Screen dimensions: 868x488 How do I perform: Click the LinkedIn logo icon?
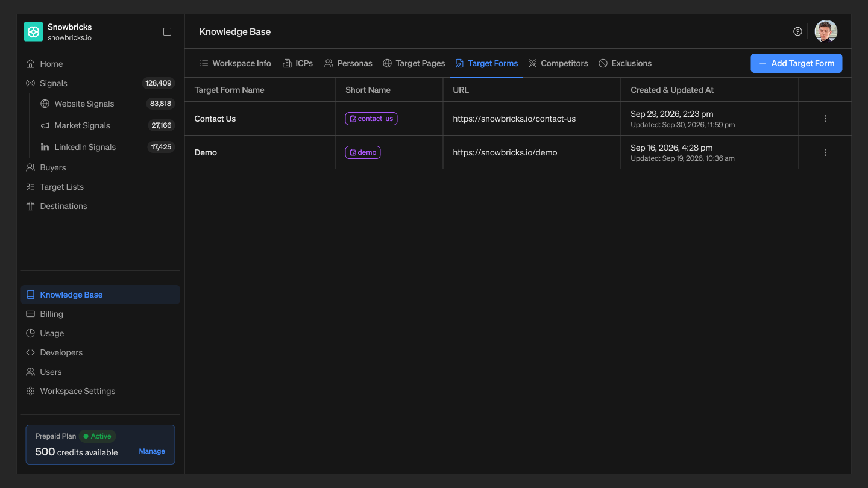45,147
